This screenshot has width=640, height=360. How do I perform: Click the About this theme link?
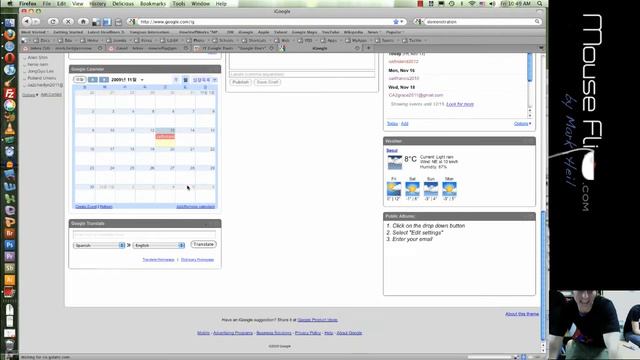[522, 314]
